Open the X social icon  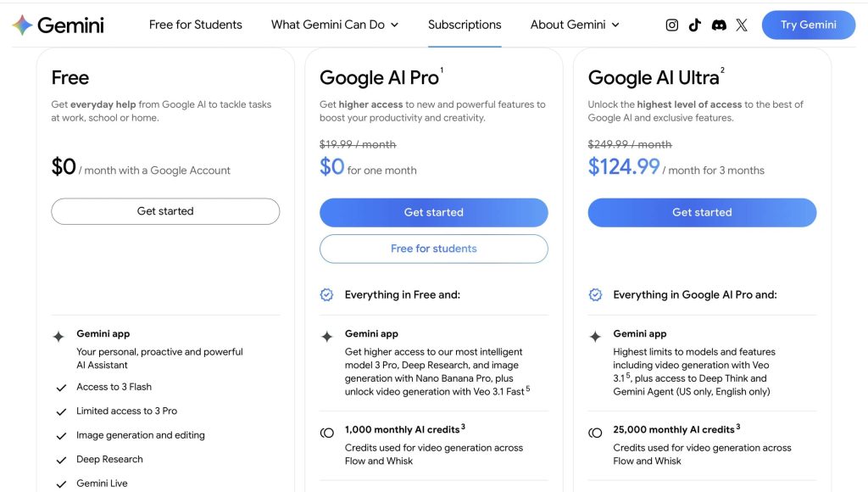(742, 25)
